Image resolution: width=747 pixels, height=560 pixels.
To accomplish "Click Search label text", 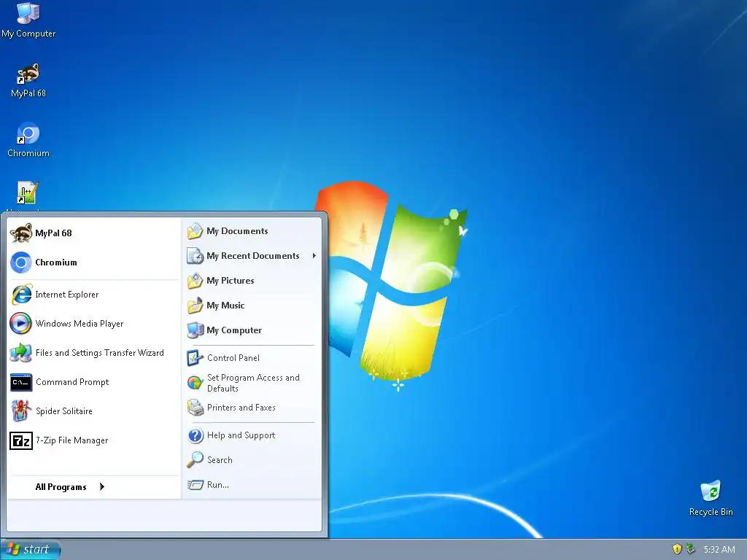I will point(220,460).
